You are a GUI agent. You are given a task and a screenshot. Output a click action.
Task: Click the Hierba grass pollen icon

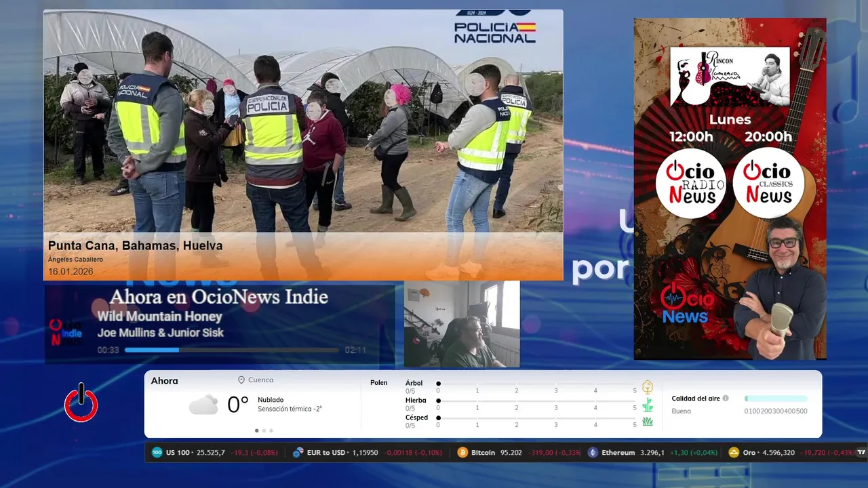point(648,405)
